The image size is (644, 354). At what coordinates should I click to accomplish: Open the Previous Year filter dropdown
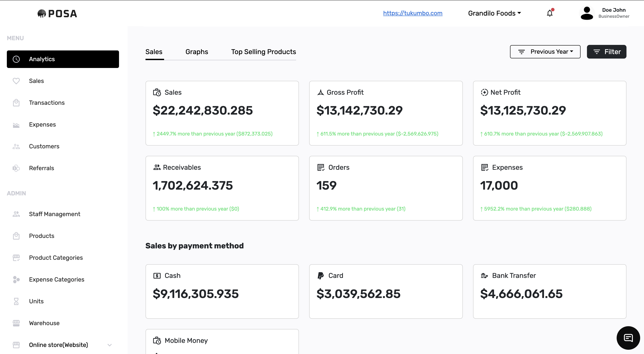(545, 52)
